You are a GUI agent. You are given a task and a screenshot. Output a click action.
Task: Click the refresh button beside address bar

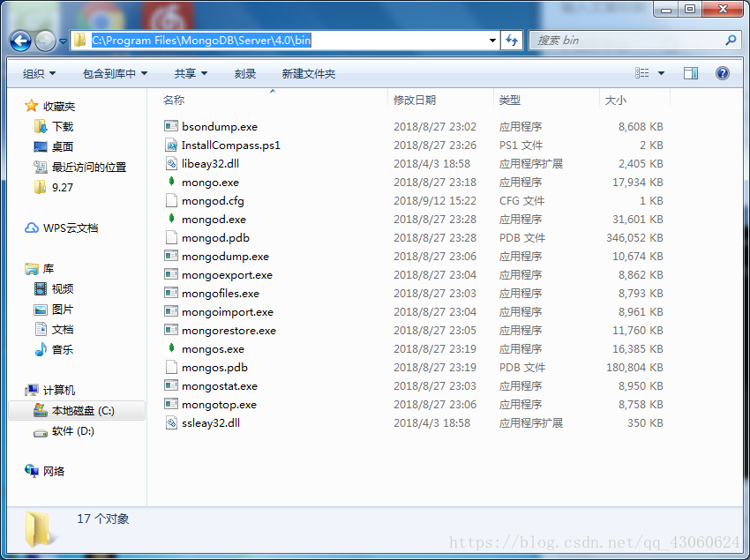(x=511, y=41)
